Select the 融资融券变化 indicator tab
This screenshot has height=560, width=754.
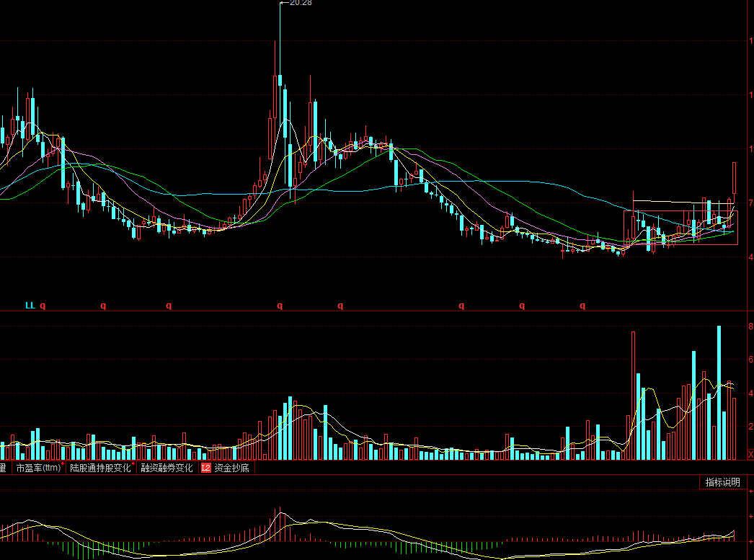[167, 468]
